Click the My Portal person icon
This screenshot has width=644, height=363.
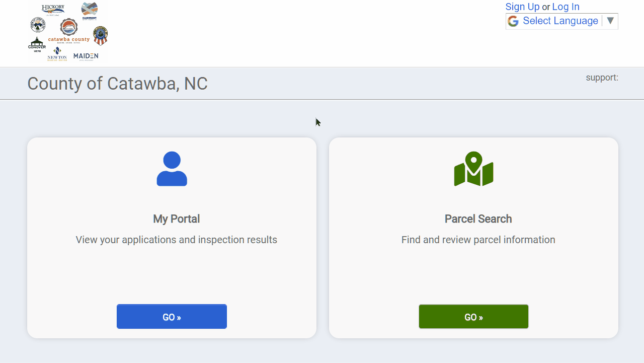click(172, 168)
